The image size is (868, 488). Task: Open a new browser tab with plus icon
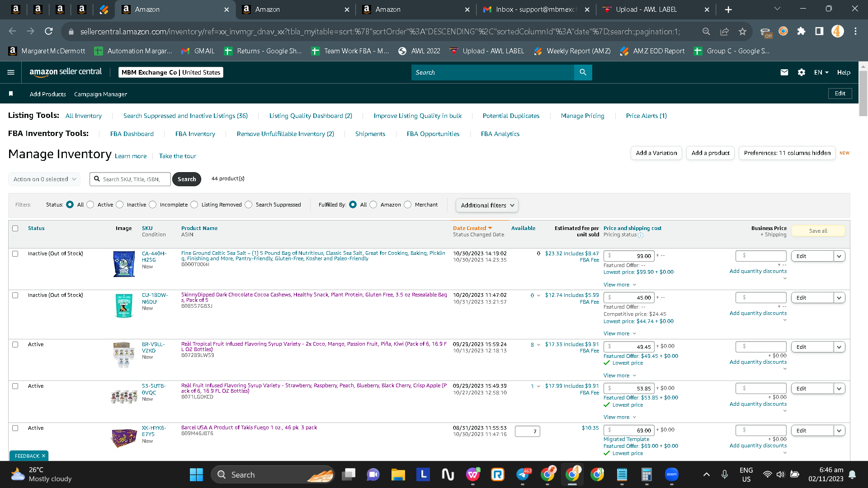pos(728,9)
